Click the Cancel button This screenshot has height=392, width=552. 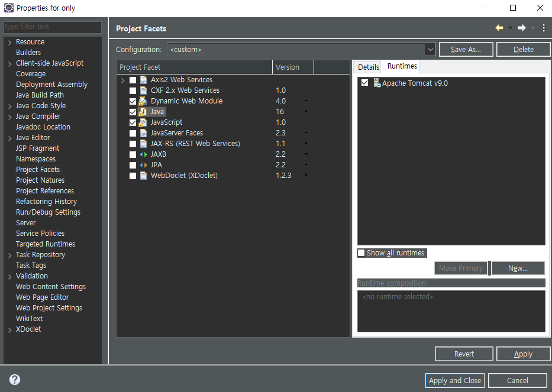tap(518, 380)
